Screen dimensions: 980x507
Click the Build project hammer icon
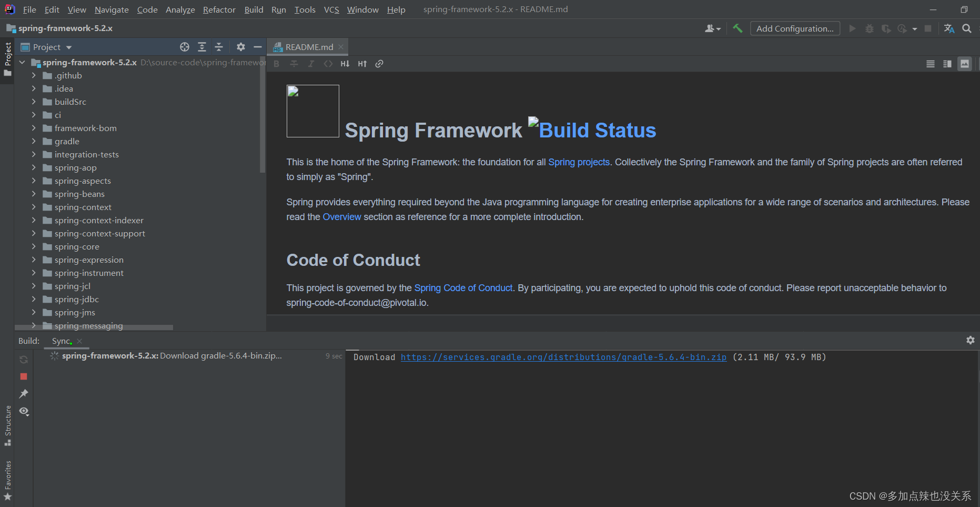(737, 28)
